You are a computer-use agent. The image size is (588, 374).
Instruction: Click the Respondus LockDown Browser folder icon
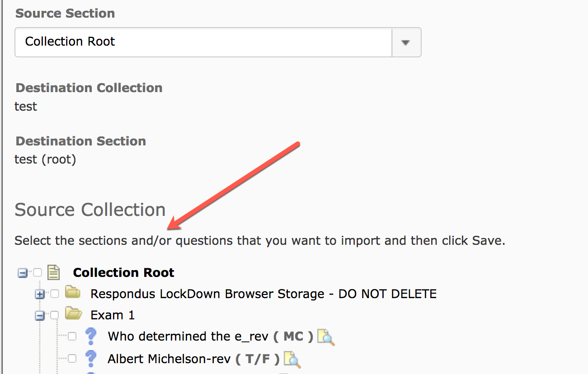click(72, 293)
